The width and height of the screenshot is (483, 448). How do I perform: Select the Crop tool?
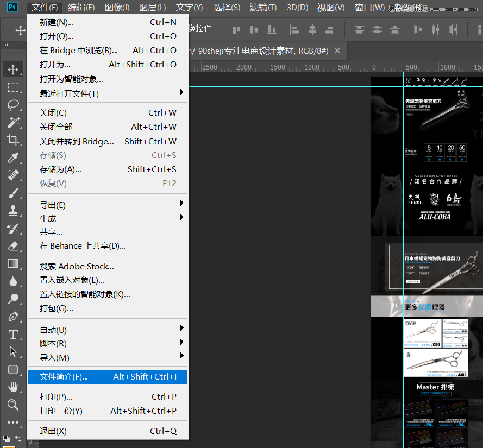click(x=13, y=140)
